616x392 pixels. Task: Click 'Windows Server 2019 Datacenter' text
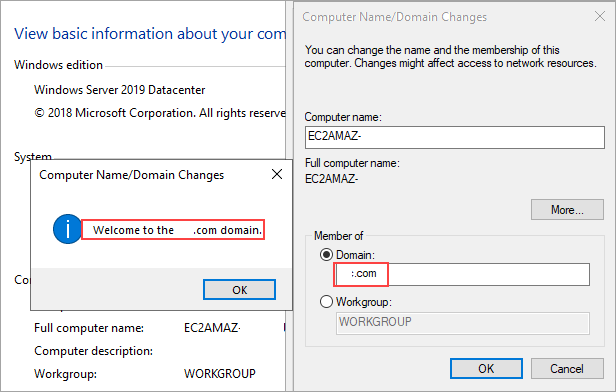[119, 90]
